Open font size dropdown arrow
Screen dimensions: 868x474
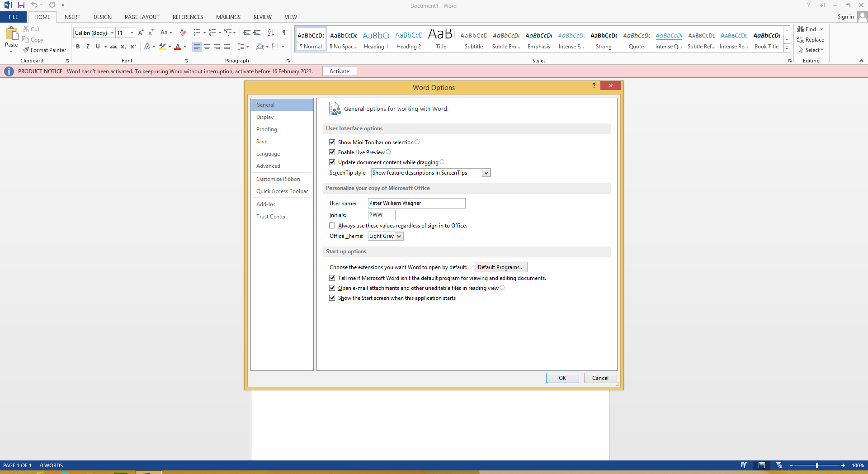tap(132, 33)
